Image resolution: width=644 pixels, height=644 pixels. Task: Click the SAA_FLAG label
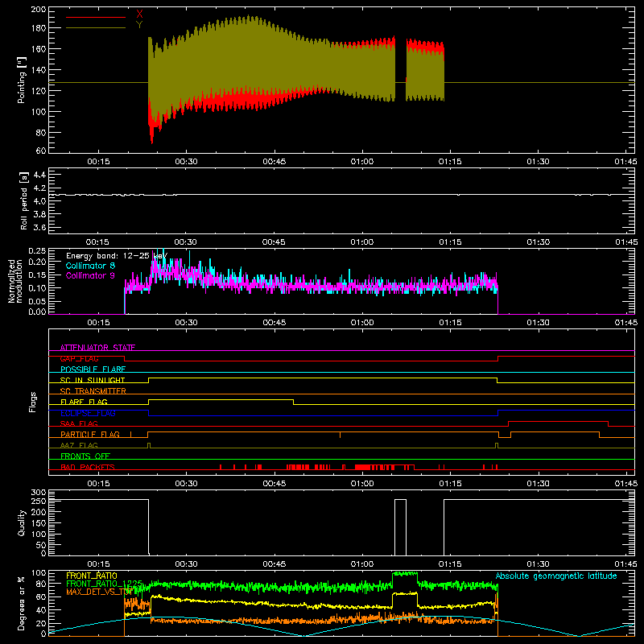coord(79,423)
